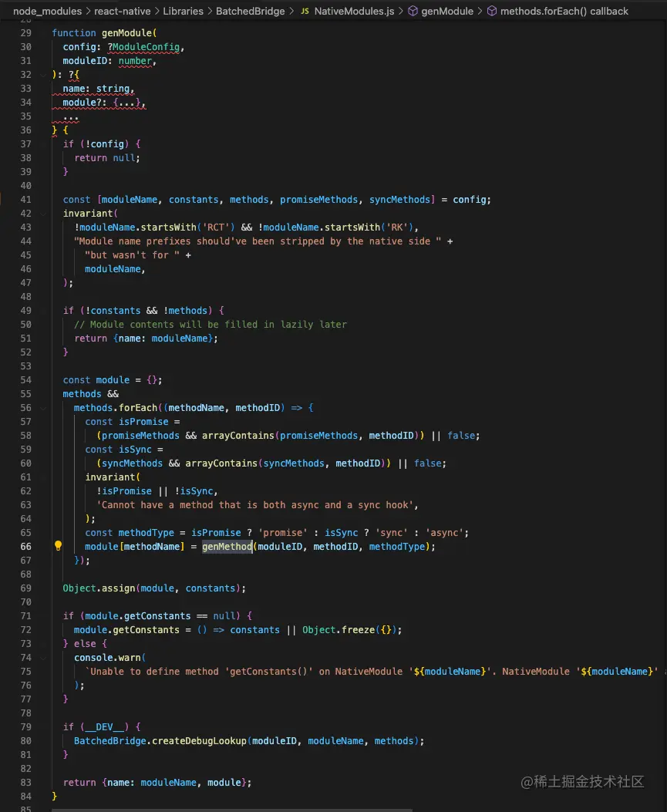Fold the console.warn call at line 74
The height and width of the screenshot is (812, 667).
click(x=43, y=658)
